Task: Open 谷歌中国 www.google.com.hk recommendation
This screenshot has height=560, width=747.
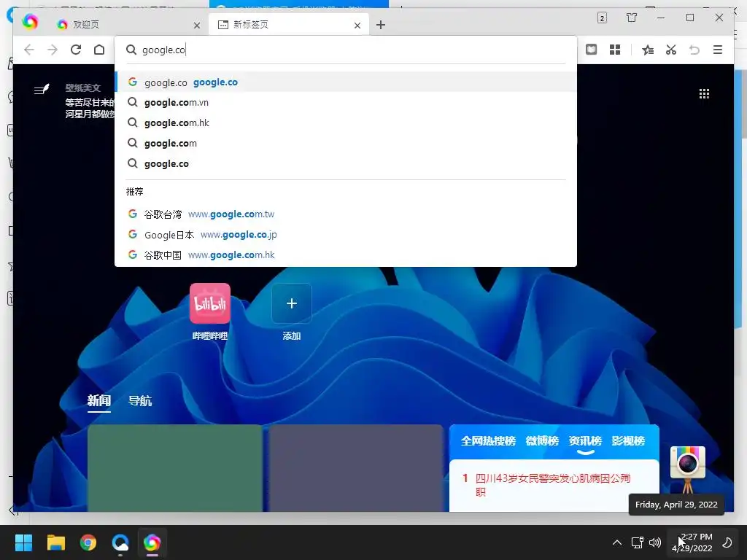Action: 345,255
